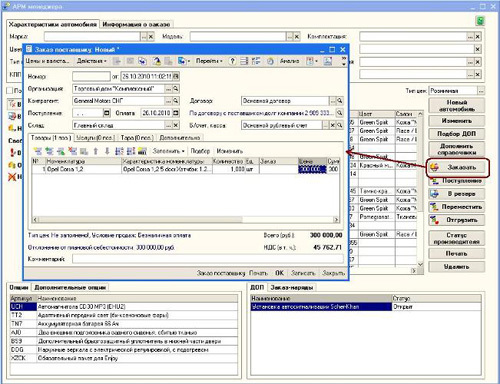This screenshot has width=500, height=384.
Task: Click the Заказать button in main window
Action: (456, 167)
